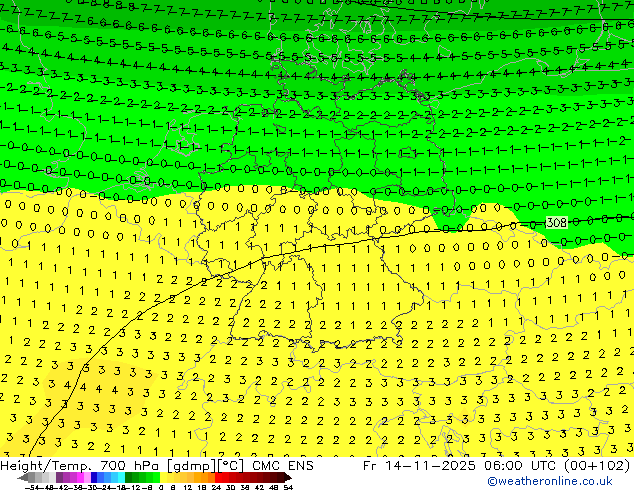
Task: Click the dark maroon right arrow end of legend
Action: click(287, 478)
